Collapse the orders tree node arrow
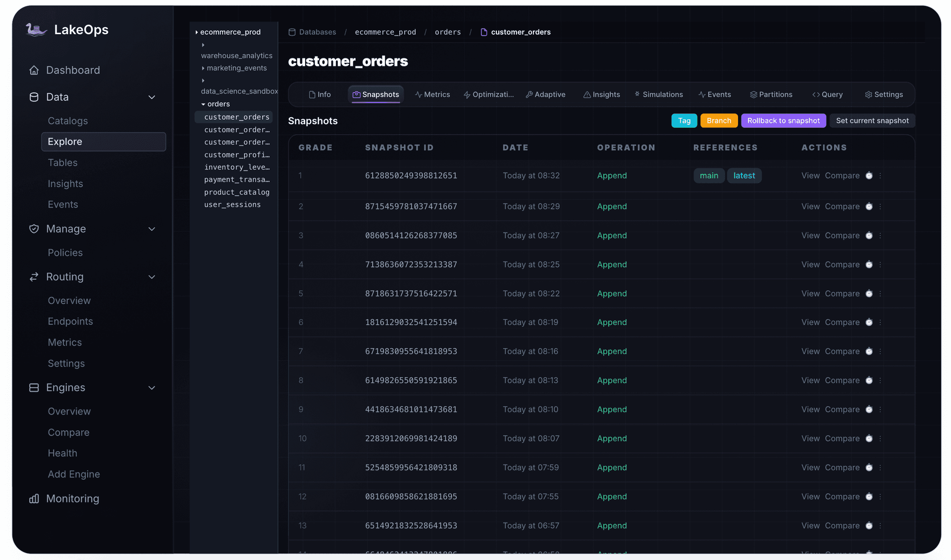The width and height of the screenshot is (951, 560). point(203,104)
